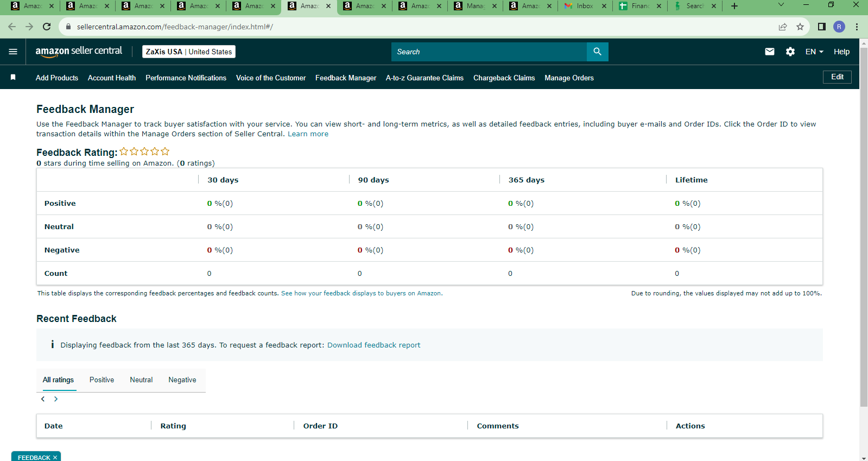Go to Manage Orders

click(x=569, y=78)
